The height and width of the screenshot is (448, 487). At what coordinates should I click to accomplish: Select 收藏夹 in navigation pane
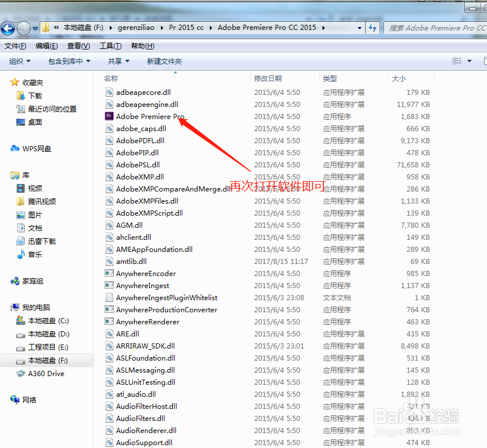(x=33, y=83)
